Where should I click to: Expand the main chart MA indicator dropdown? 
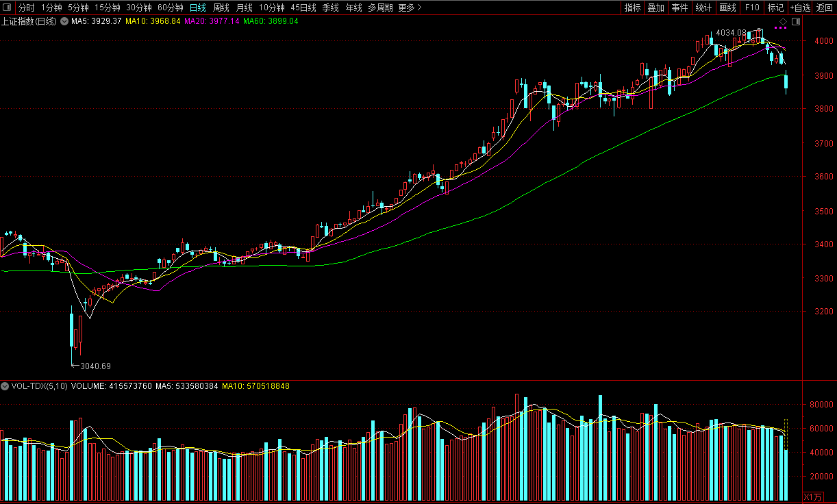point(64,21)
